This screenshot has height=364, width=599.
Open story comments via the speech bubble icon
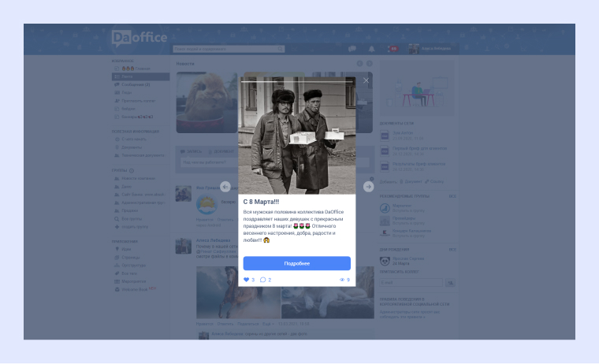tap(262, 280)
